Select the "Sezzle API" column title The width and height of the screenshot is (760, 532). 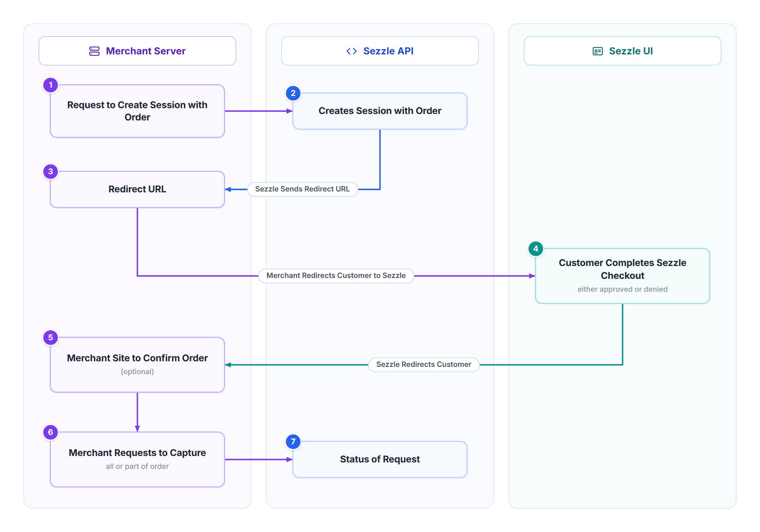pos(388,51)
